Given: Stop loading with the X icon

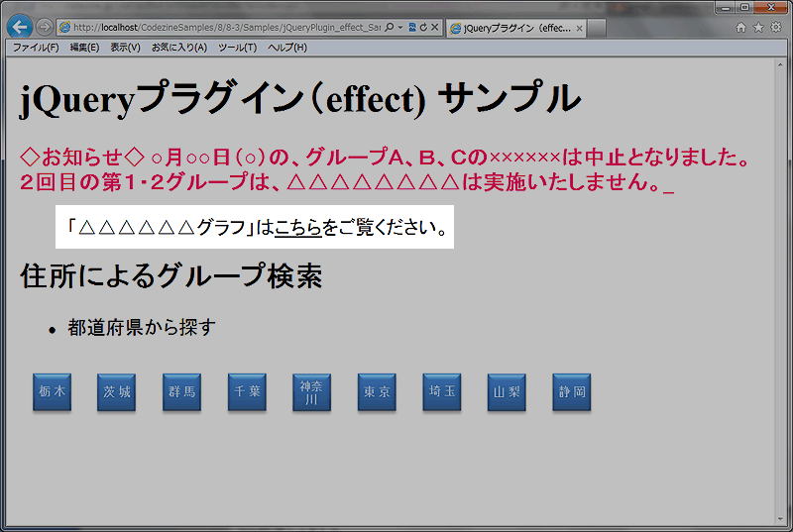Looking at the screenshot, I should (434, 28).
